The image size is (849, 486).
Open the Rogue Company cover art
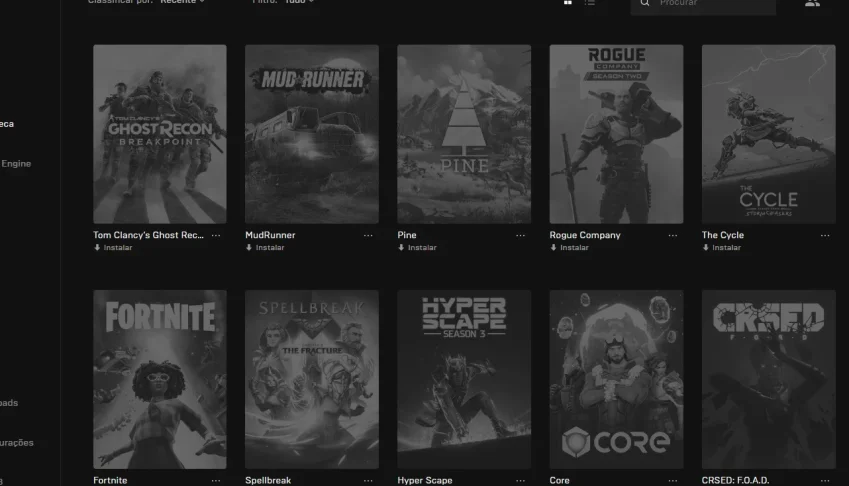pos(616,134)
